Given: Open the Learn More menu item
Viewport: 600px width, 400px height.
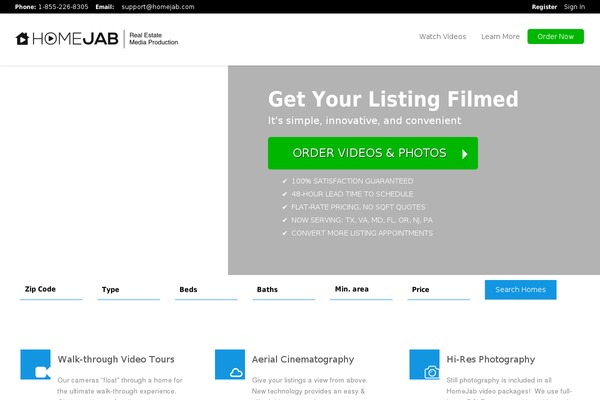Looking at the screenshot, I should 500,37.
